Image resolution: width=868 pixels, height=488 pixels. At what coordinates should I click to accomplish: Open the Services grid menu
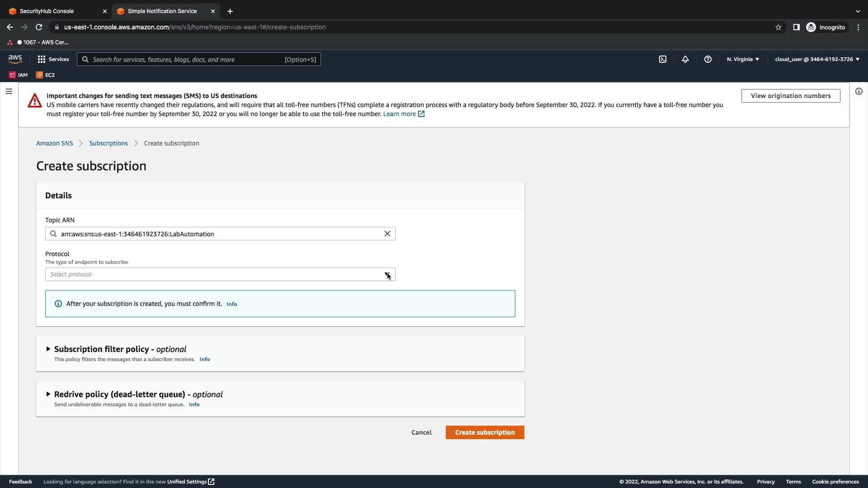(53, 59)
